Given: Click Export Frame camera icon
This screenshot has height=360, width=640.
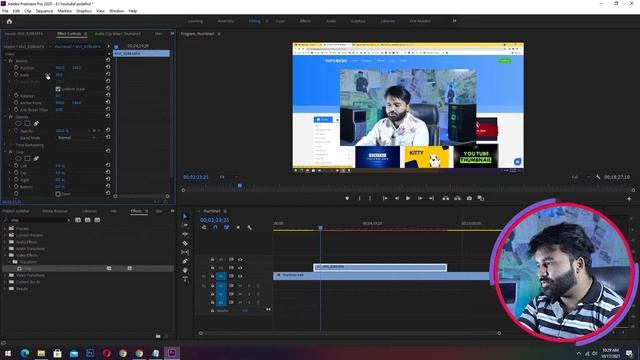Looking at the screenshot, I should 469,198.
